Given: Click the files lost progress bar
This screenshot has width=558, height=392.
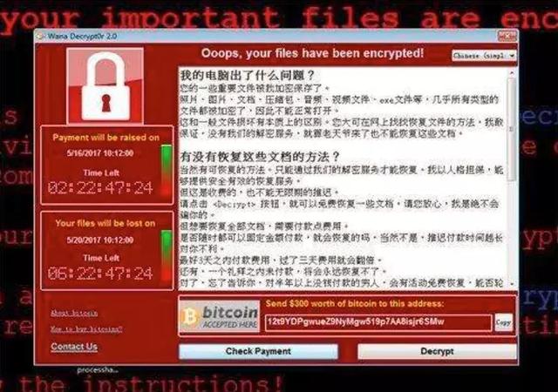Looking at the screenshot, I should pyautogui.click(x=167, y=256).
